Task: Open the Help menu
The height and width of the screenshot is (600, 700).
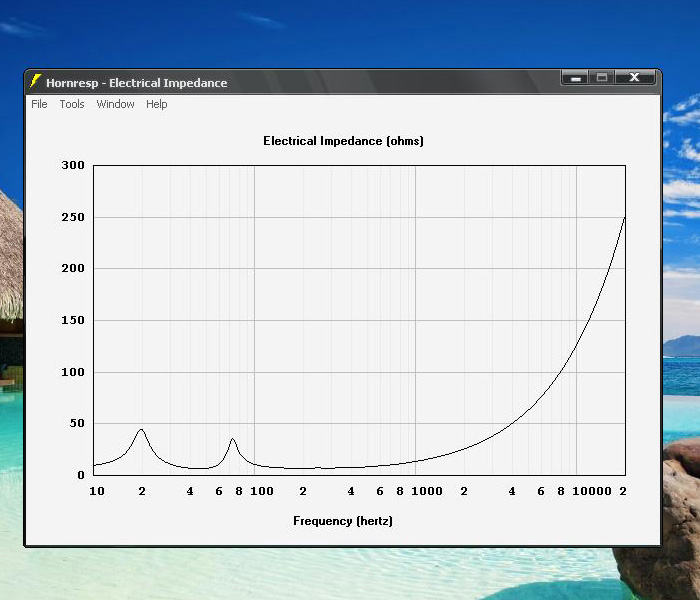Action: point(157,104)
